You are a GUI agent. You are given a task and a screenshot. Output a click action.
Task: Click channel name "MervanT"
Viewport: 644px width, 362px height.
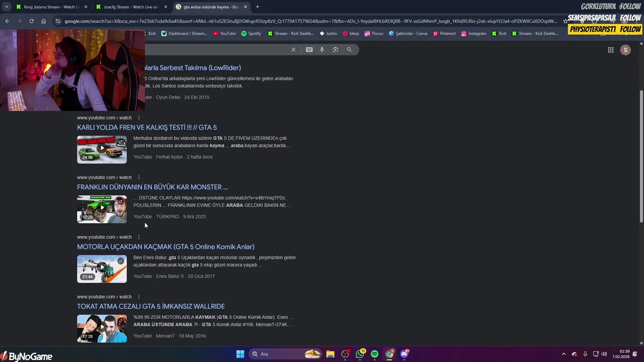pyautogui.click(x=165, y=336)
